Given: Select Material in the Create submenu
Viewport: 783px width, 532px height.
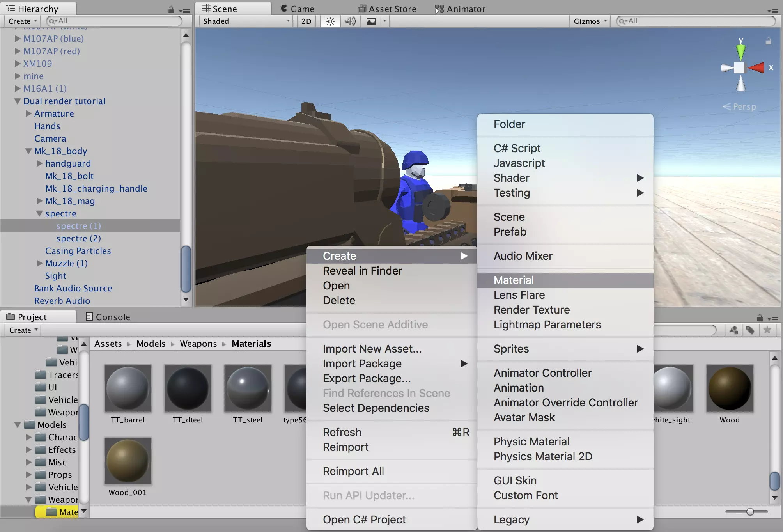Looking at the screenshot, I should [x=514, y=280].
